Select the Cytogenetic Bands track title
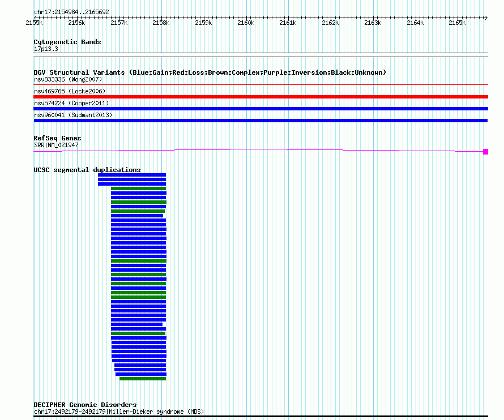 pyautogui.click(x=67, y=42)
